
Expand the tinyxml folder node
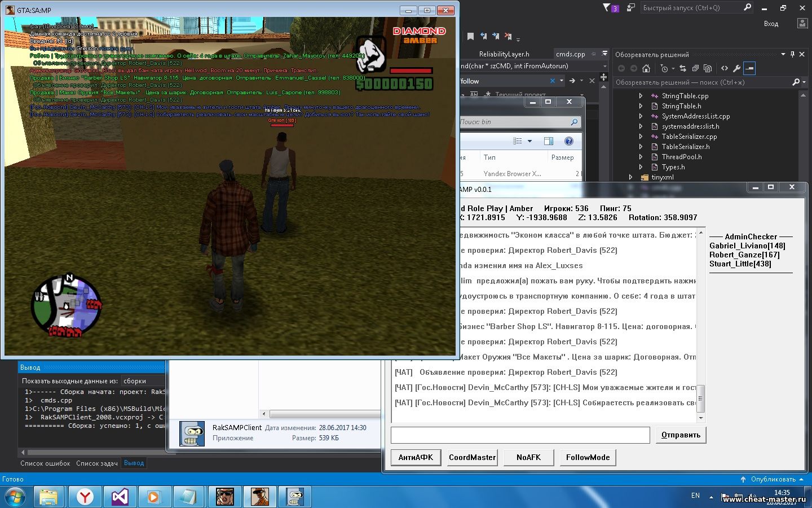(x=630, y=177)
